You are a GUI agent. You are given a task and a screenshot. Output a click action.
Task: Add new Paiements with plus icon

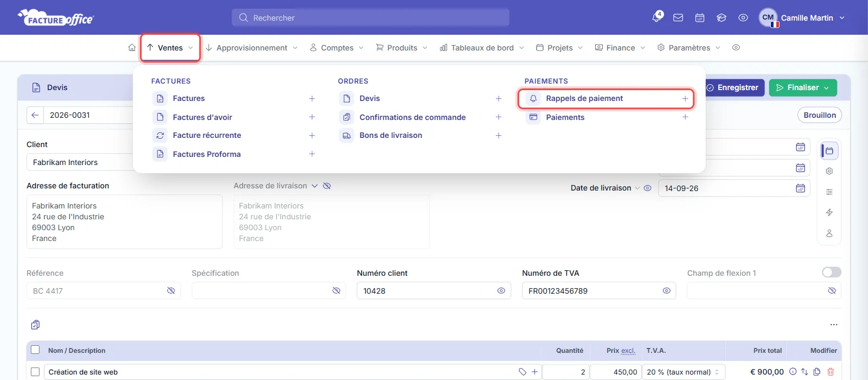point(685,117)
